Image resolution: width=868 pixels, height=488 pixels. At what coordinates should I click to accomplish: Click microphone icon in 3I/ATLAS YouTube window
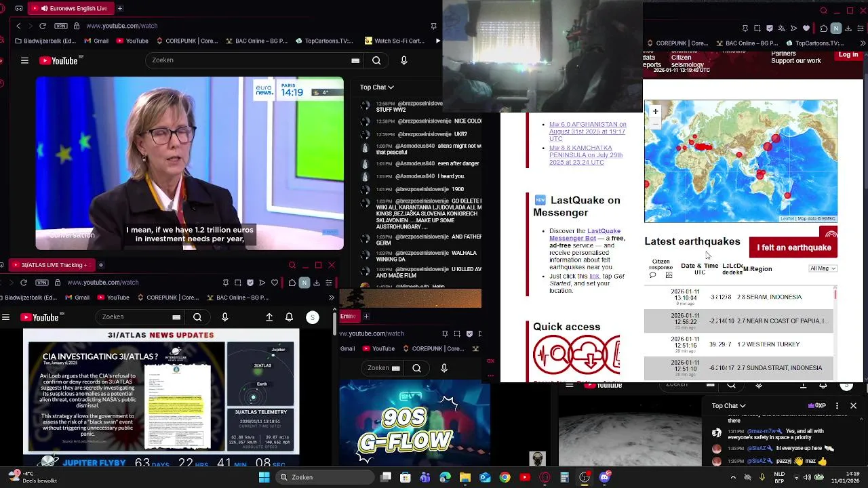pos(225,317)
